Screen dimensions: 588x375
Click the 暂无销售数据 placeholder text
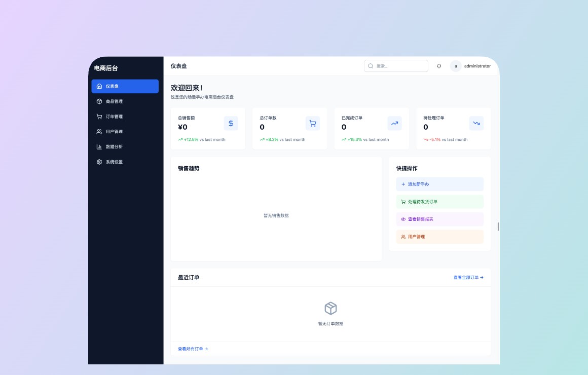pyautogui.click(x=276, y=216)
